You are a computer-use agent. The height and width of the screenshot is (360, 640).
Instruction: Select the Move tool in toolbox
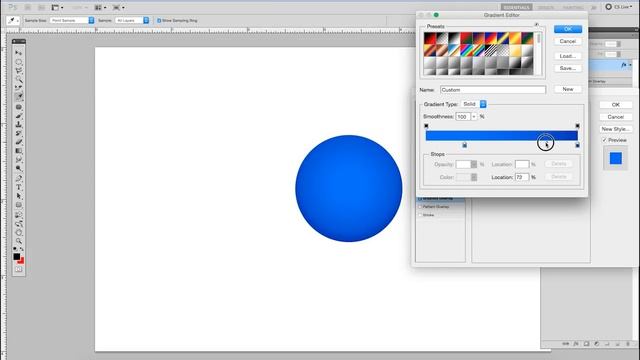point(18,53)
